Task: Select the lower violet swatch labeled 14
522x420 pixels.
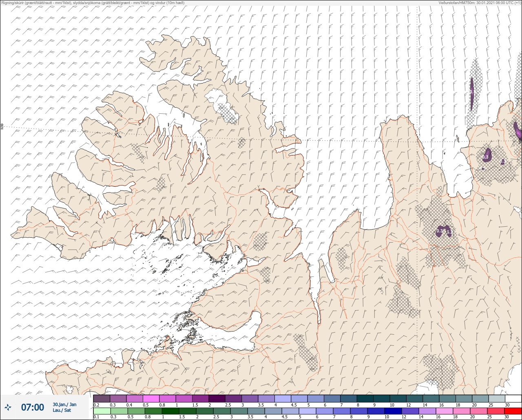Action: click(427, 411)
